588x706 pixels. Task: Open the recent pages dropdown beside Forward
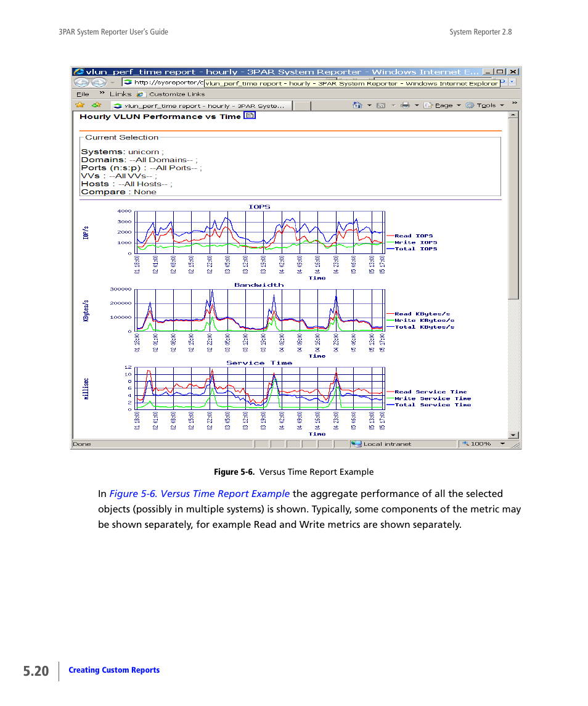pos(112,83)
